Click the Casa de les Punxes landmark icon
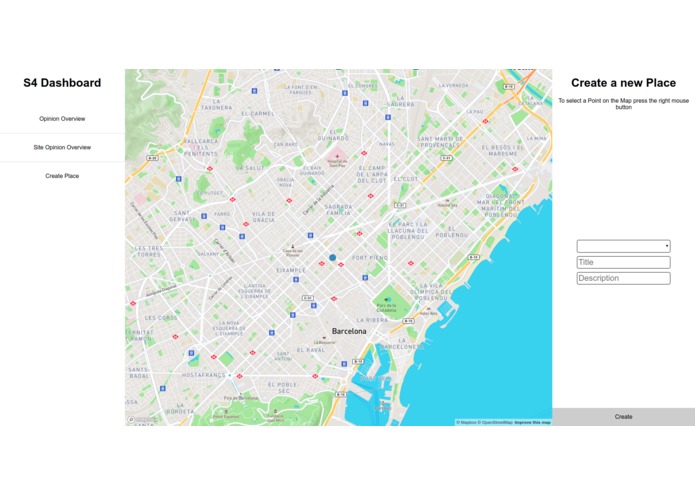Viewport: 695px width, 494px height. [x=293, y=246]
